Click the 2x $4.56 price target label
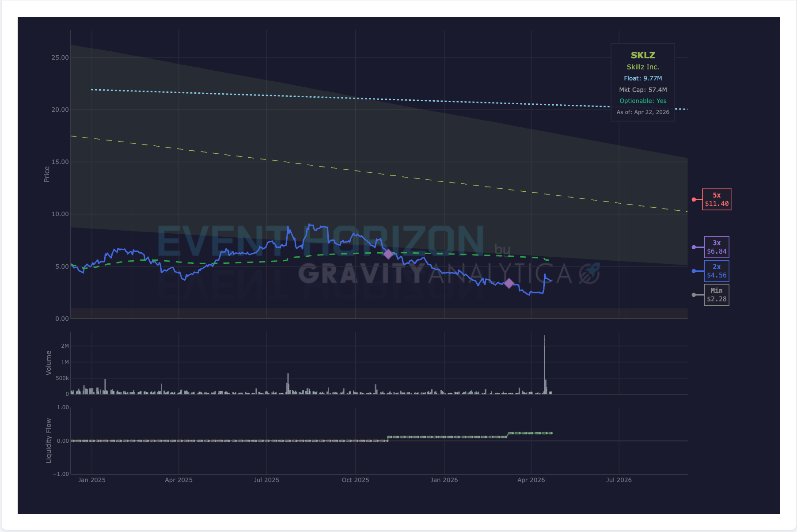797x532 pixels. click(717, 271)
